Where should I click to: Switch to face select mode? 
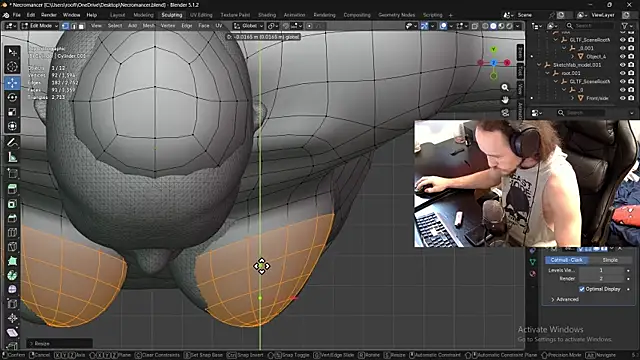click(81, 26)
